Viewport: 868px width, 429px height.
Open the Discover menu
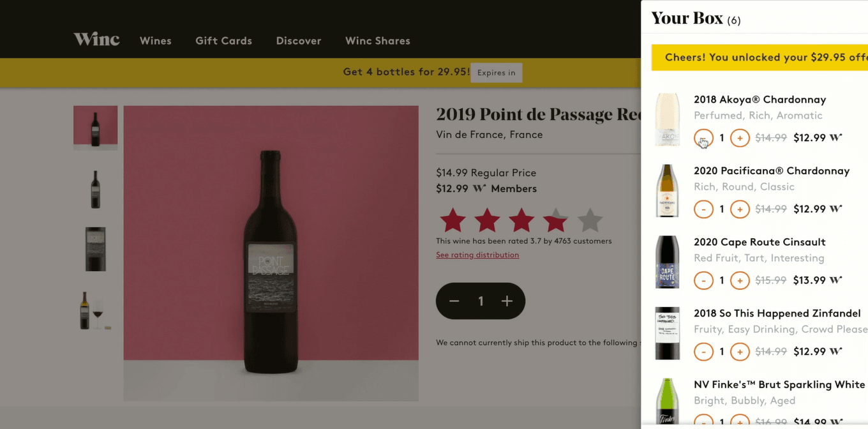(299, 41)
